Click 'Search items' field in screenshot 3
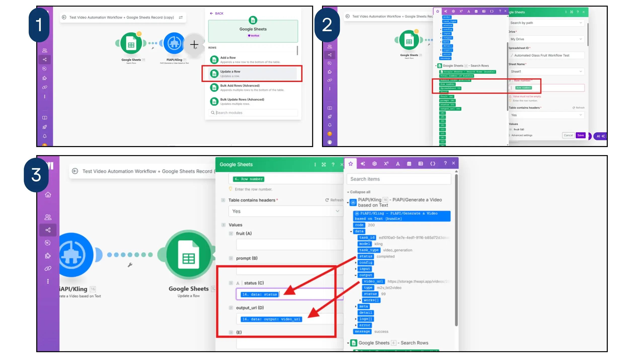Screen dimensions: 644x362 coord(399,179)
